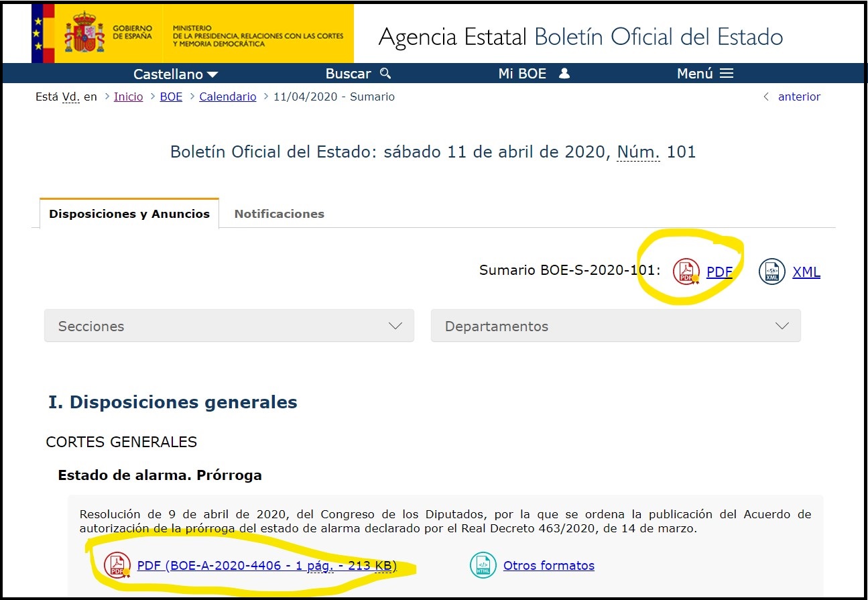Viewport: 868px width, 600px height.
Task: Select the Disposiciones y Anuncios tab
Action: pos(129,214)
